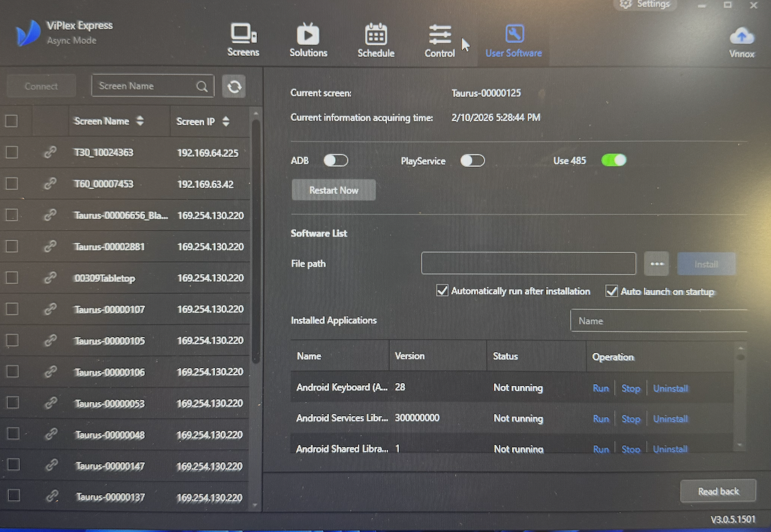The width and height of the screenshot is (771, 532).
Task: Click link icon for Taurus-00000107
Action: tap(50, 309)
